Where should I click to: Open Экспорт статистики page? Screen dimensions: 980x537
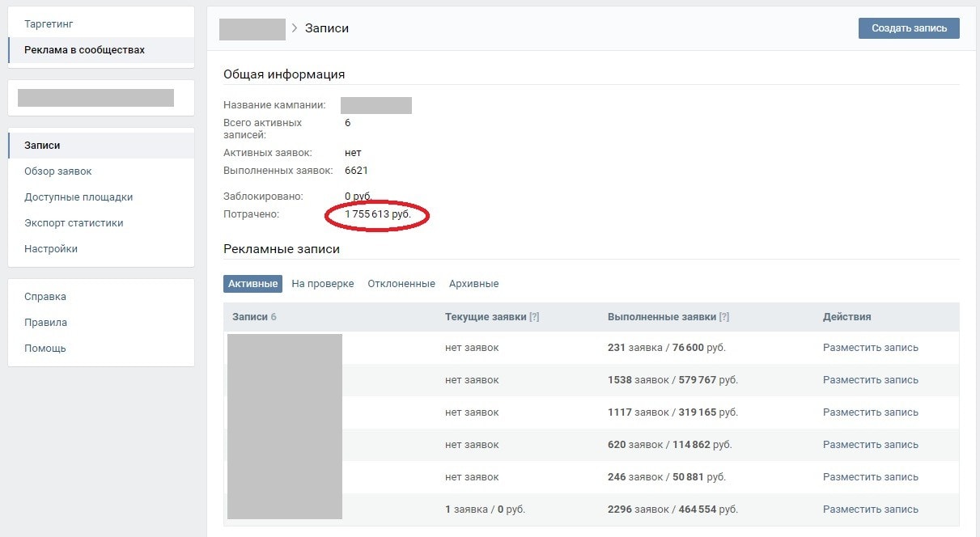coord(74,223)
